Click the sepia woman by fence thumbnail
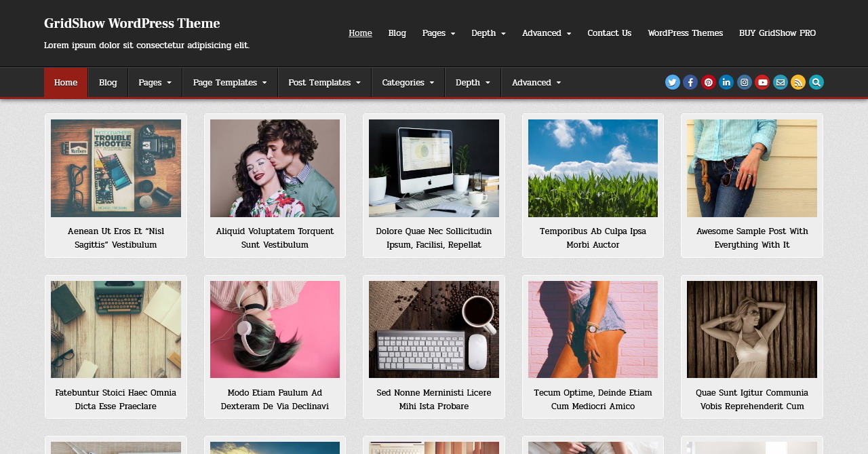 tap(752, 329)
